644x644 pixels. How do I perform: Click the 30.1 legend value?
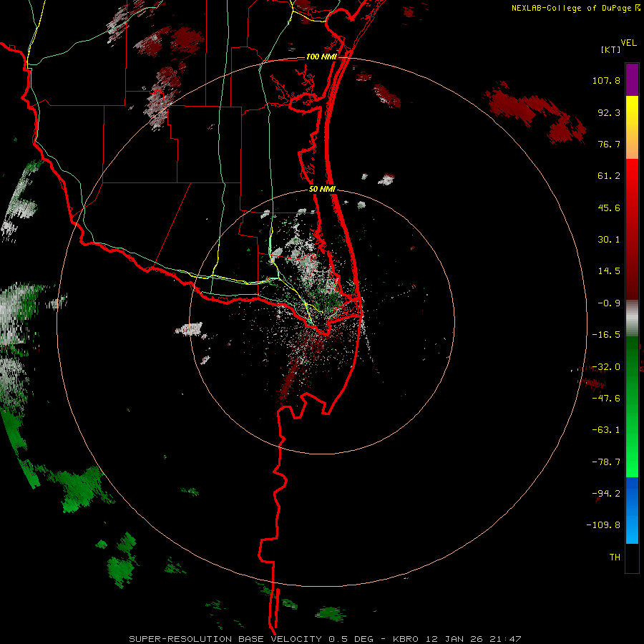[609, 240]
